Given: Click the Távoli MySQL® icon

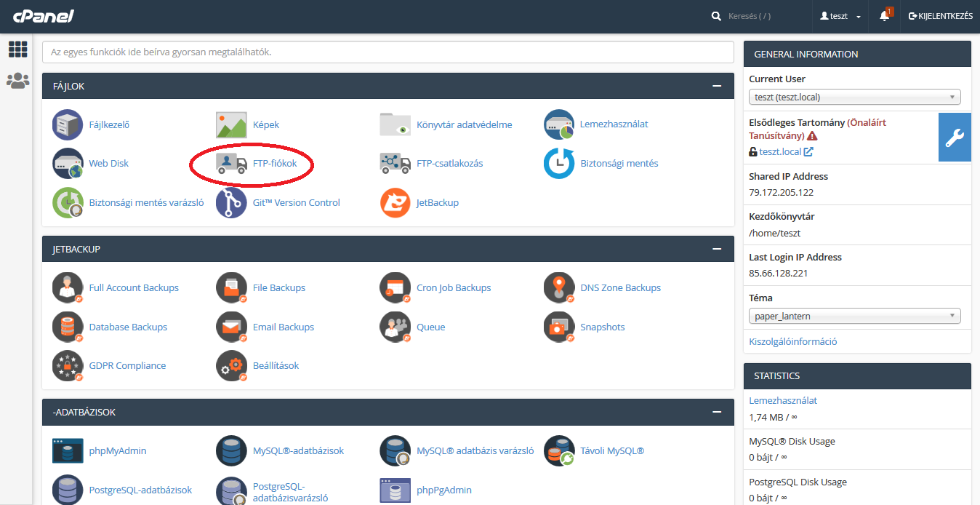Looking at the screenshot, I should (x=559, y=450).
